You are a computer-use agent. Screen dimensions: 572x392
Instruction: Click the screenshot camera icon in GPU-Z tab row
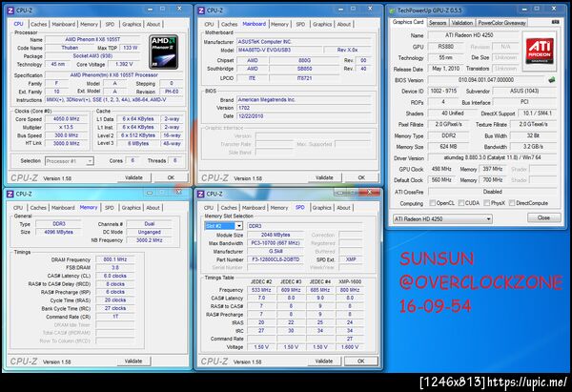(555, 22)
